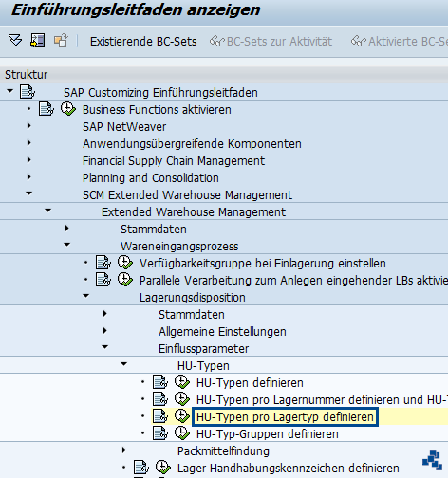Execute Verfügbarkeitsgruppe bei Einlagerung einstellen activity
This screenshot has height=478, width=448.
tap(125, 263)
